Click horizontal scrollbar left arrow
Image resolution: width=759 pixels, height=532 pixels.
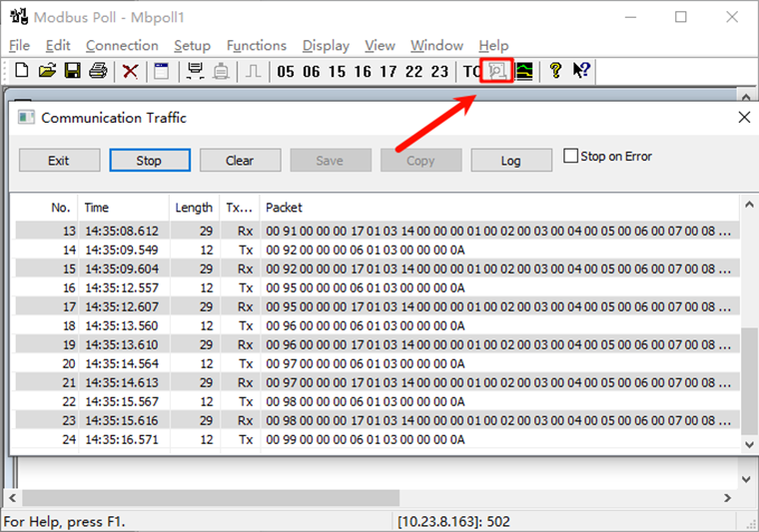tap(13, 497)
